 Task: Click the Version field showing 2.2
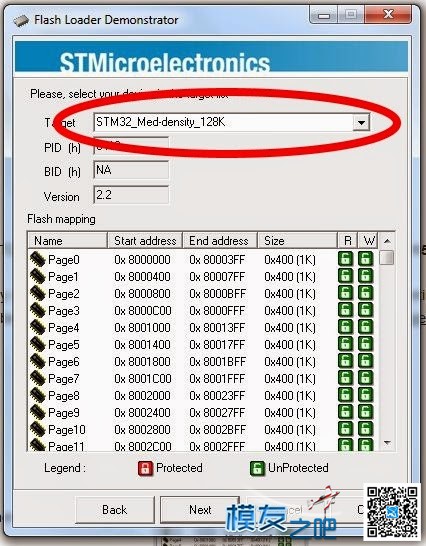pos(131,195)
